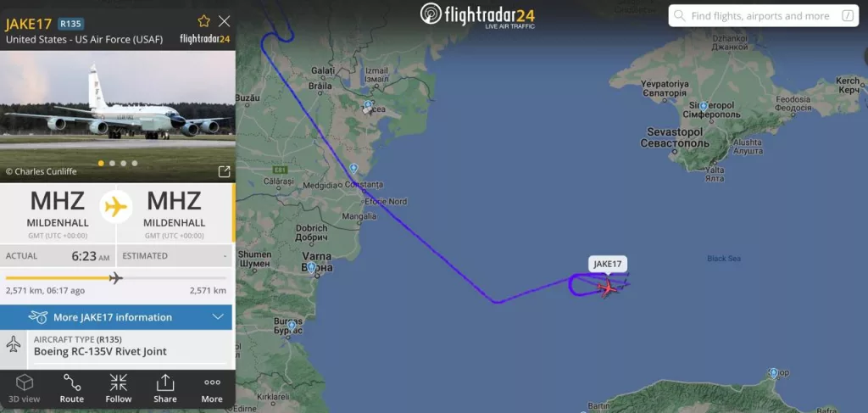Select the fourth photo carousel dot
This screenshot has height=413, width=868.
[x=135, y=164]
